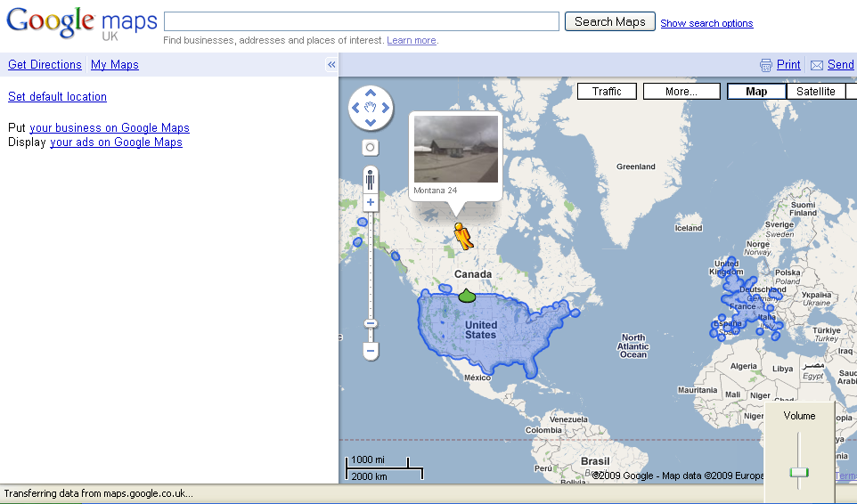
Task: Pan the map up with the arrow
Action: click(x=371, y=93)
